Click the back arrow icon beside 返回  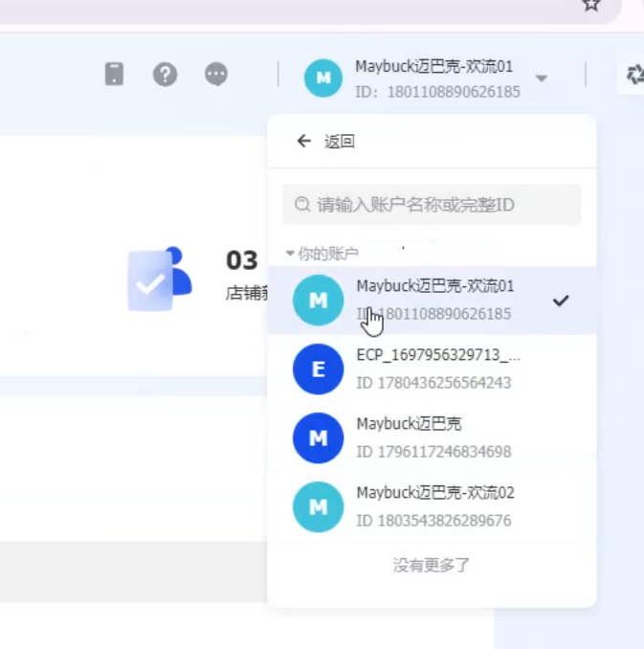pos(303,141)
